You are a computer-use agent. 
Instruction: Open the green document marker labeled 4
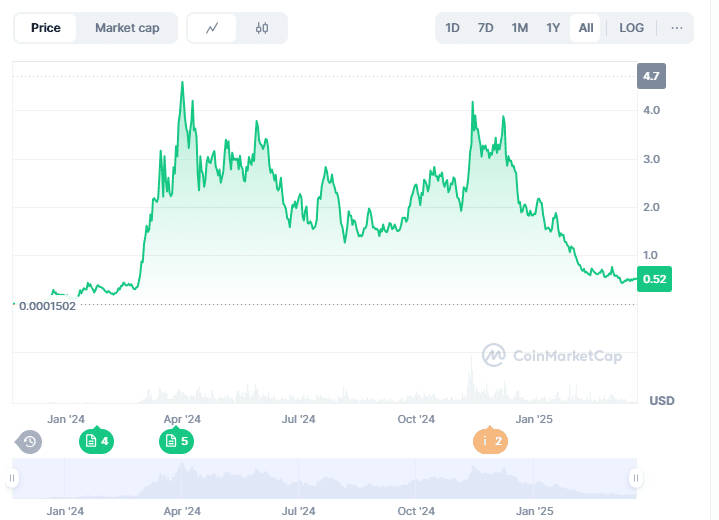pos(96,441)
